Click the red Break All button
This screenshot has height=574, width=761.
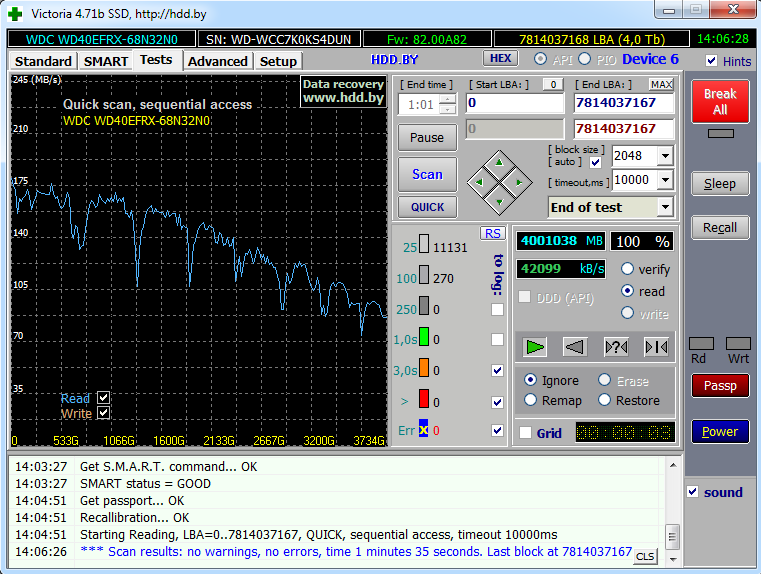[719, 101]
